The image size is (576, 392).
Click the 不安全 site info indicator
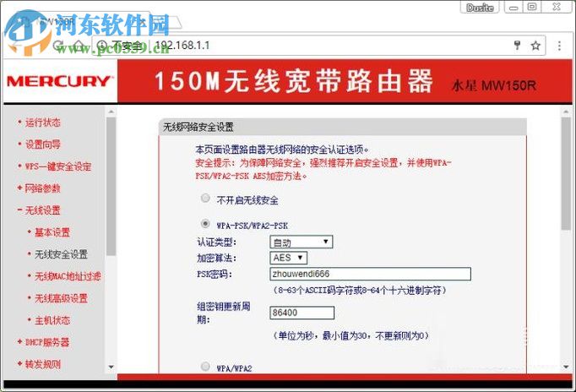point(120,46)
